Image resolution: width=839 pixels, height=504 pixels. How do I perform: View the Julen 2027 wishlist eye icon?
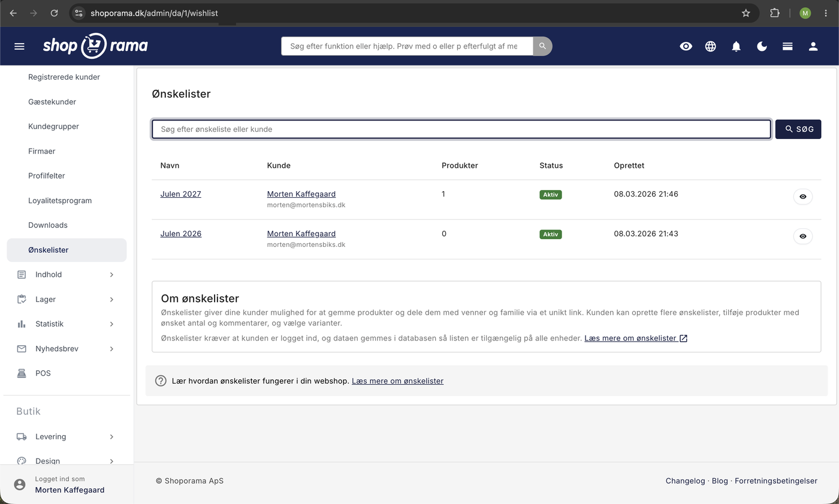pyautogui.click(x=803, y=197)
